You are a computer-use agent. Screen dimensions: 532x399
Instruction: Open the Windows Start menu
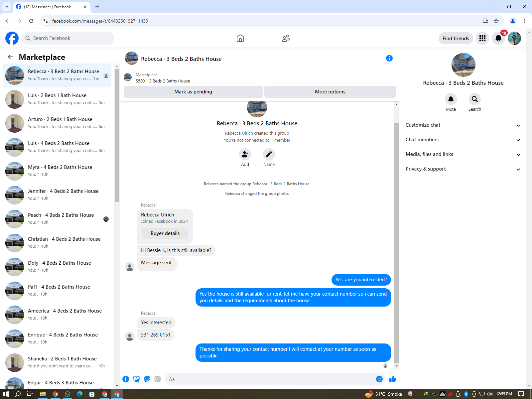tap(6, 394)
